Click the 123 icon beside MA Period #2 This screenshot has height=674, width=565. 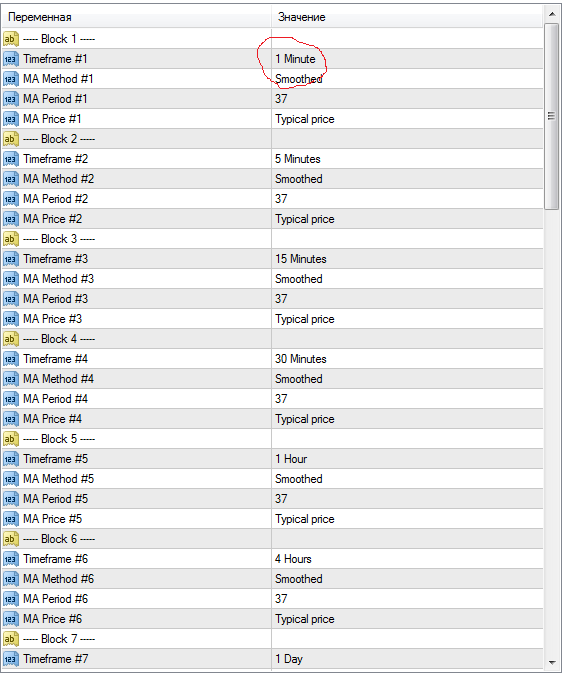[x=11, y=199]
